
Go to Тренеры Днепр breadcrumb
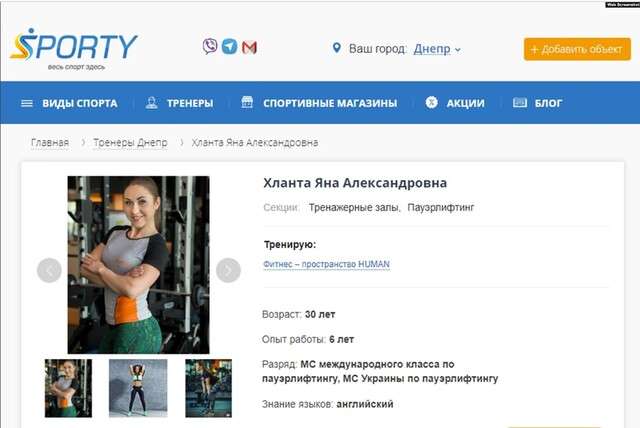(130, 143)
